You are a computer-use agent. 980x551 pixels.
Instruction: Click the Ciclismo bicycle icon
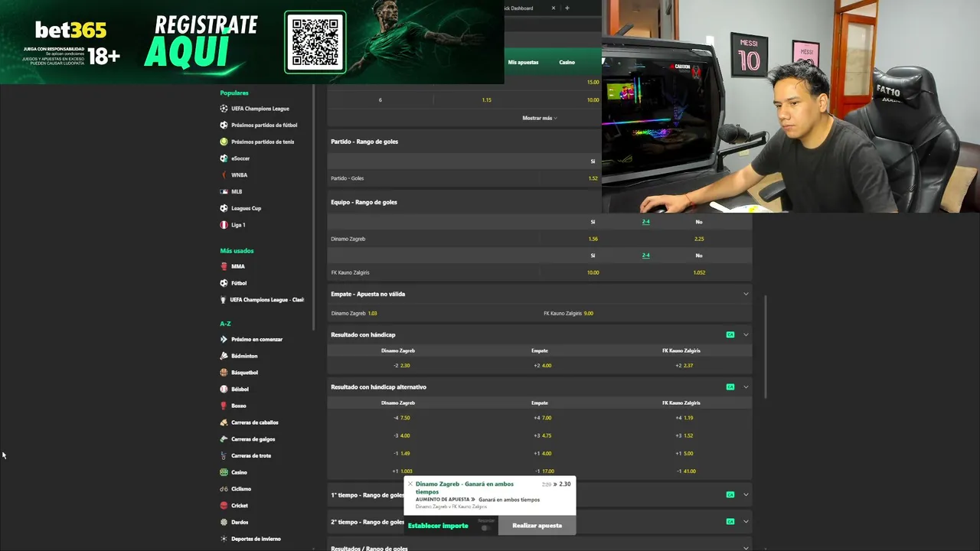coord(224,489)
